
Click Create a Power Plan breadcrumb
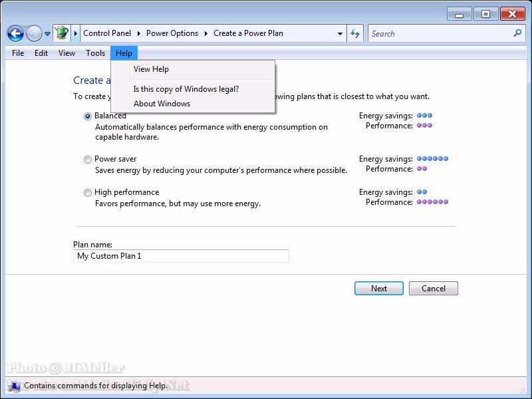click(248, 33)
